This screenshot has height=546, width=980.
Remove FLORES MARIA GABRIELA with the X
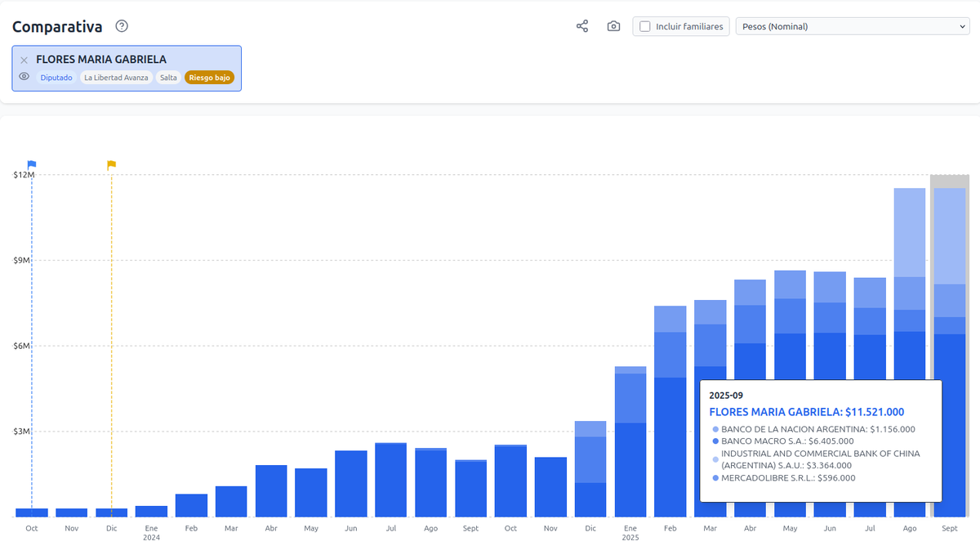(24, 60)
